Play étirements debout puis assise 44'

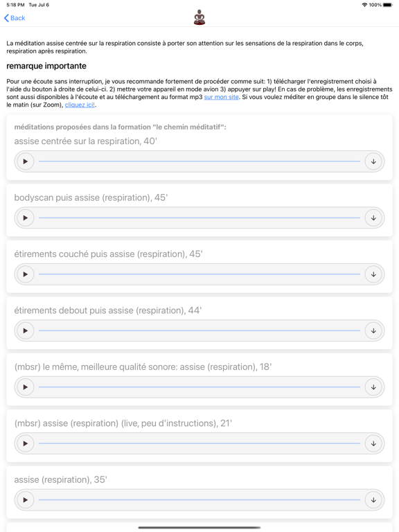tap(26, 331)
